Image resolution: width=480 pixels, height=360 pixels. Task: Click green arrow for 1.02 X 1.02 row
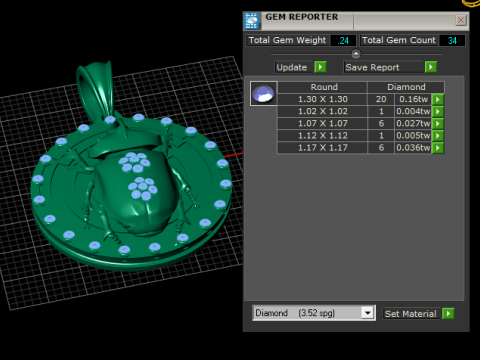click(438, 111)
